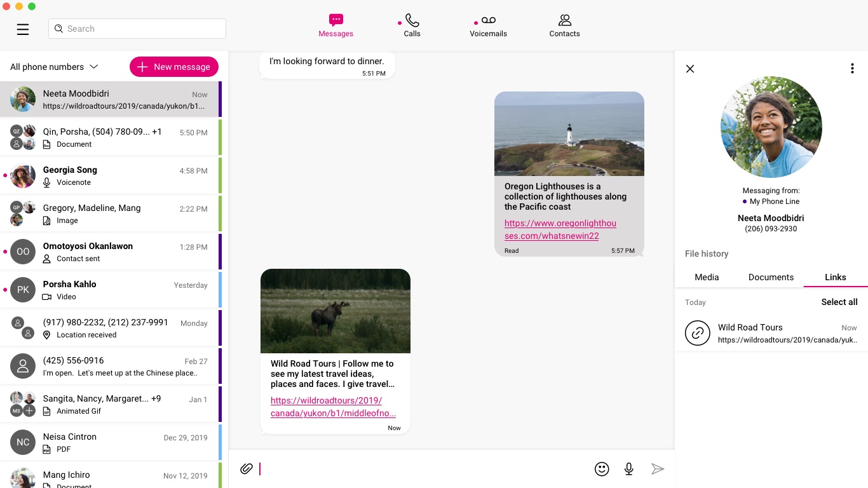Open the Georgia Song conversation
Image resolution: width=868 pixels, height=488 pixels.
tap(109, 175)
